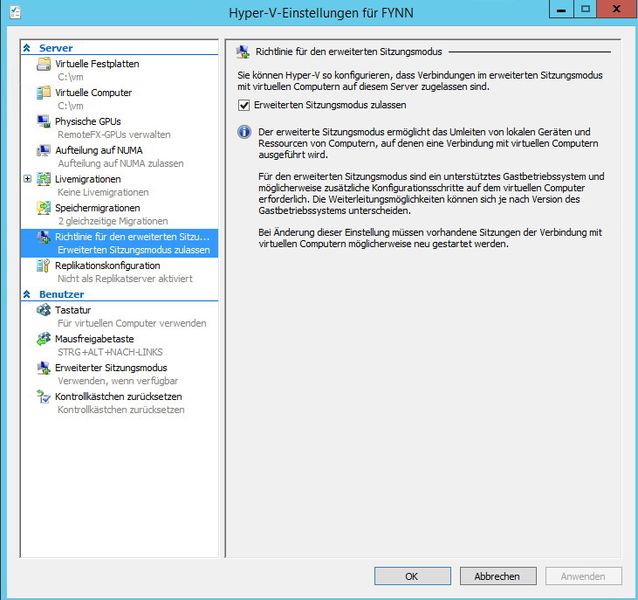
Task: Click the header icon beside the Richtlinie title
Action: click(243, 52)
